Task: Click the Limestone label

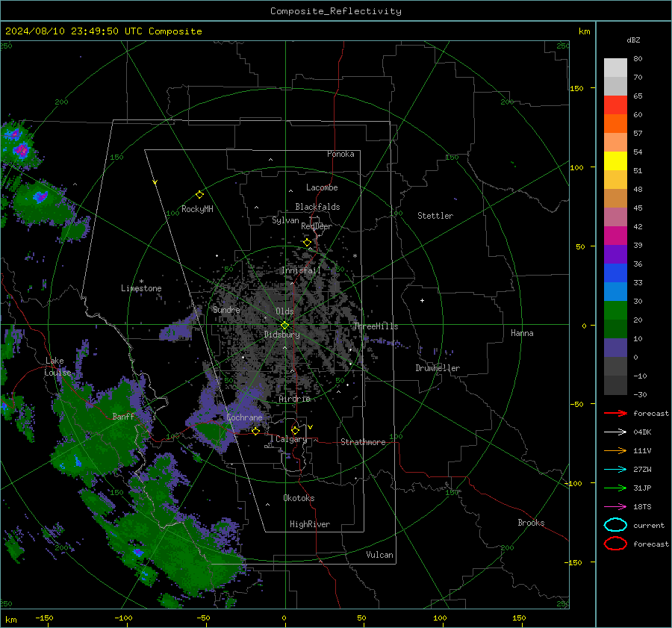Action: 141,288
